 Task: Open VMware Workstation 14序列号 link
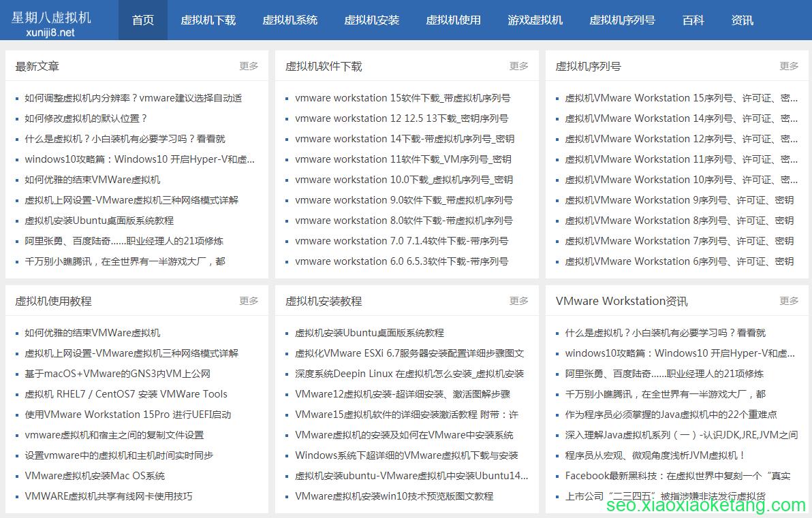681,118
